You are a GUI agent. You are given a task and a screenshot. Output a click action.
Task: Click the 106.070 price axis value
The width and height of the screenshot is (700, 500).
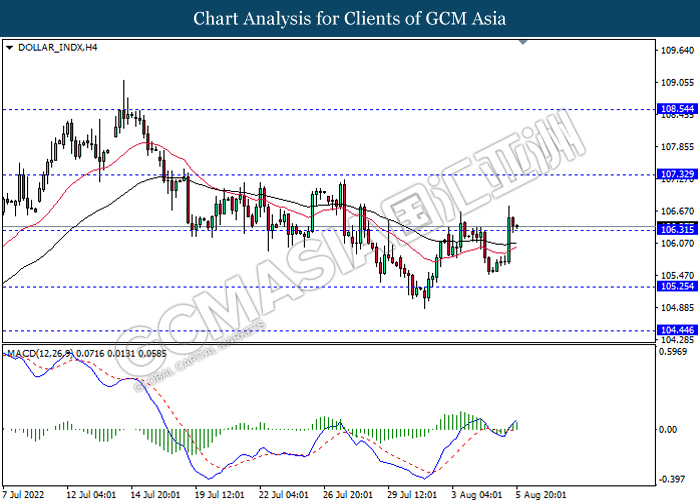coord(677,243)
